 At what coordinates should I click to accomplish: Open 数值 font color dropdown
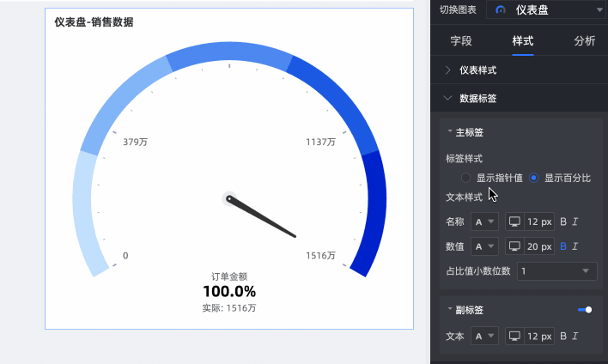click(x=484, y=246)
